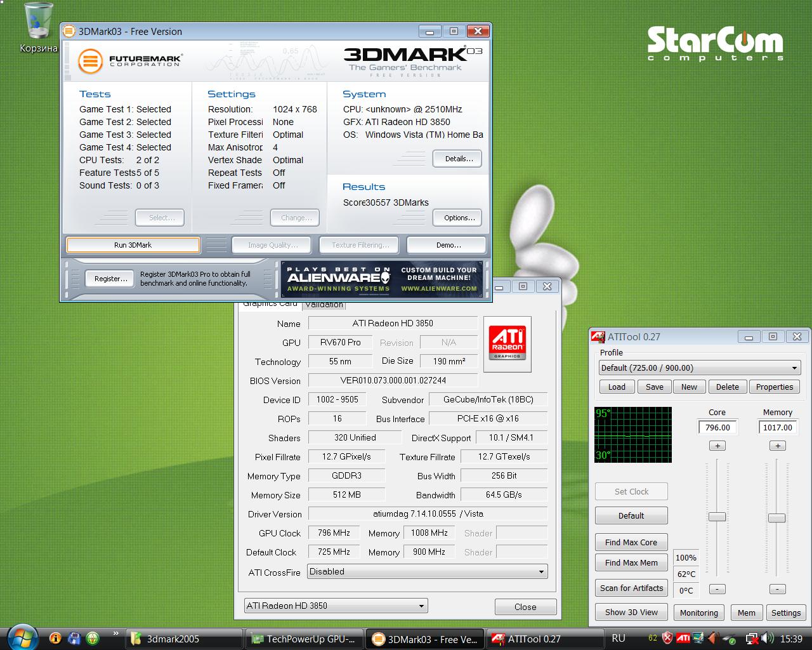
Task: Click the RU language indicator
Action: 619,639
